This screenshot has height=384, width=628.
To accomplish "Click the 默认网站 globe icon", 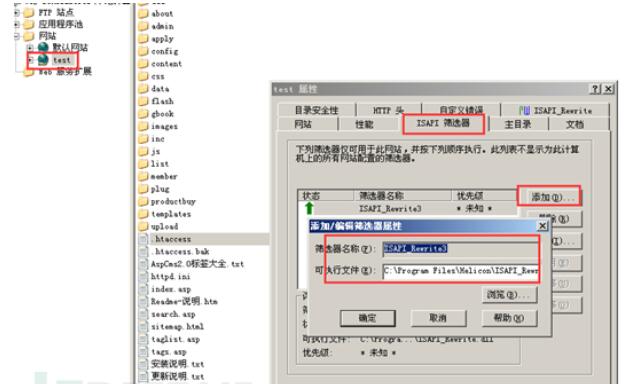I will pyautogui.click(x=43, y=47).
